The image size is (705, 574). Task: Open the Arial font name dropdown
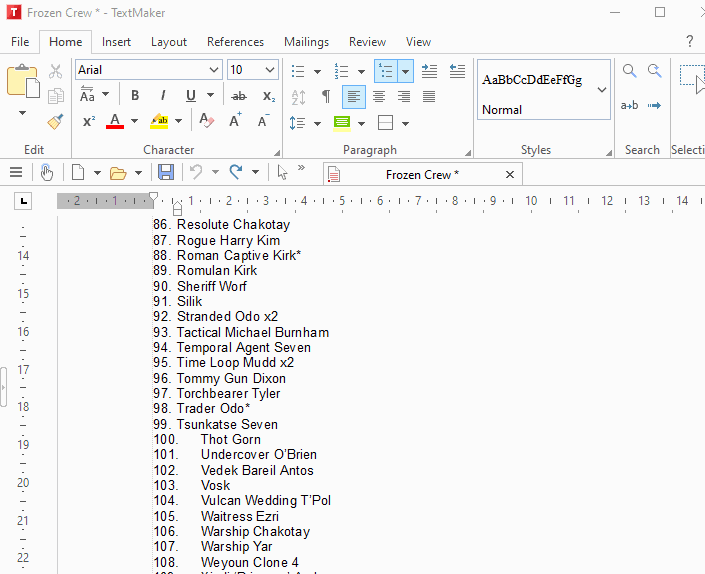[214, 70]
